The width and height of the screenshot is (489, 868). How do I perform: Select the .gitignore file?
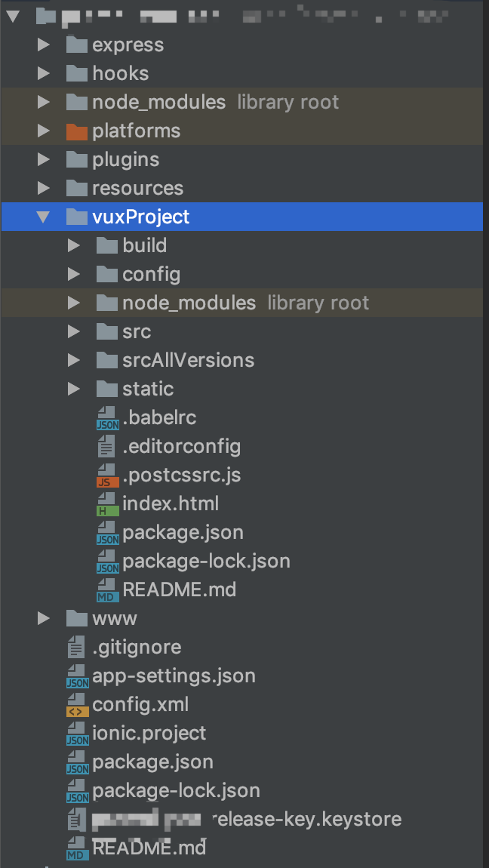137,648
